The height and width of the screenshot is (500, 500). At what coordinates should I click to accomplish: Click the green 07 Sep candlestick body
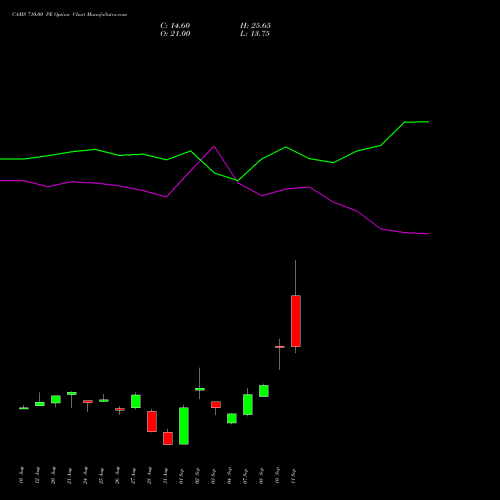click(x=248, y=405)
